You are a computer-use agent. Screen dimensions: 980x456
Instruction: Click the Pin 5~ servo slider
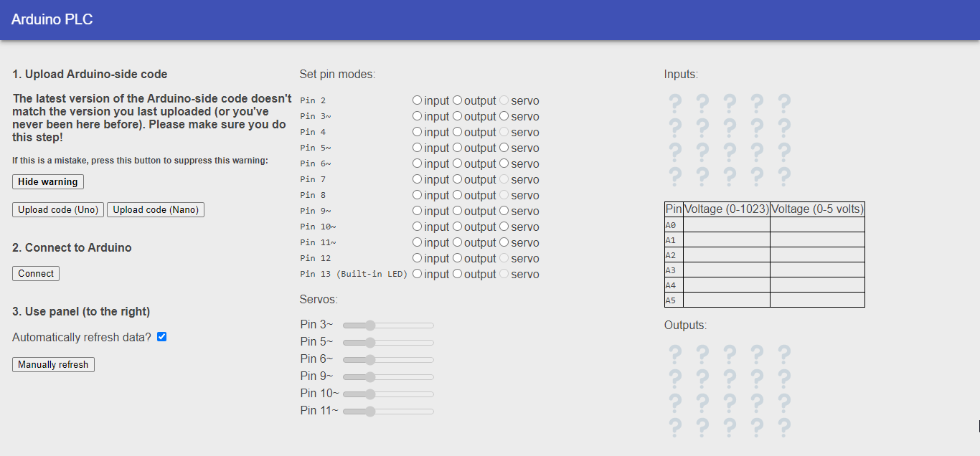point(388,343)
